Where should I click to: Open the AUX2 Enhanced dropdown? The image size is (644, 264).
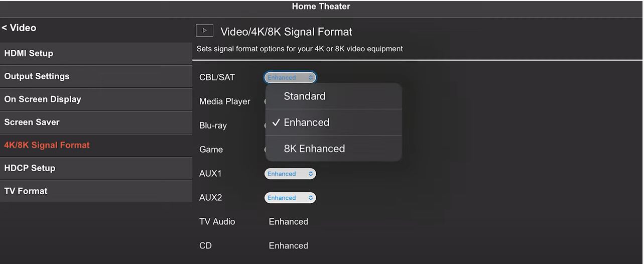coord(290,198)
